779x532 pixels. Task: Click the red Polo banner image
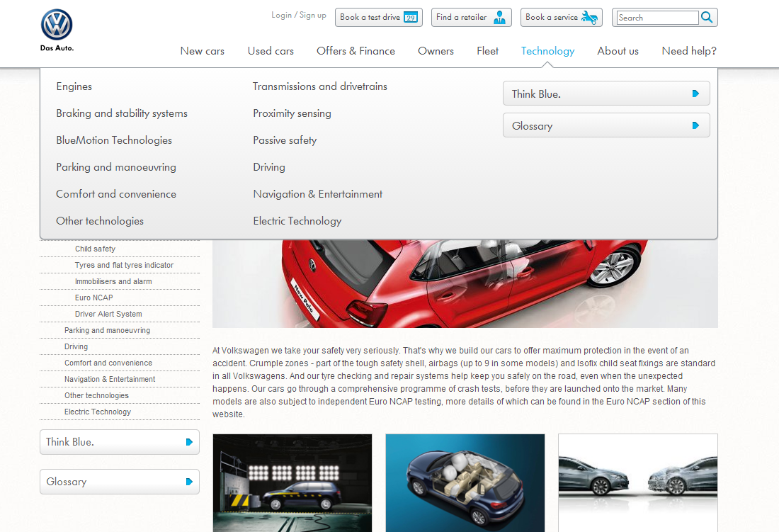pyautogui.click(x=465, y=283)
